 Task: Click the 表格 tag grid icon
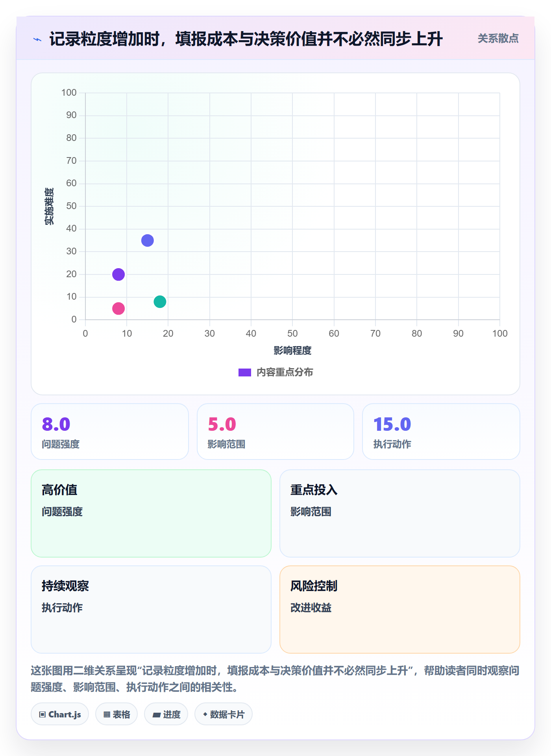pos(107,715)
